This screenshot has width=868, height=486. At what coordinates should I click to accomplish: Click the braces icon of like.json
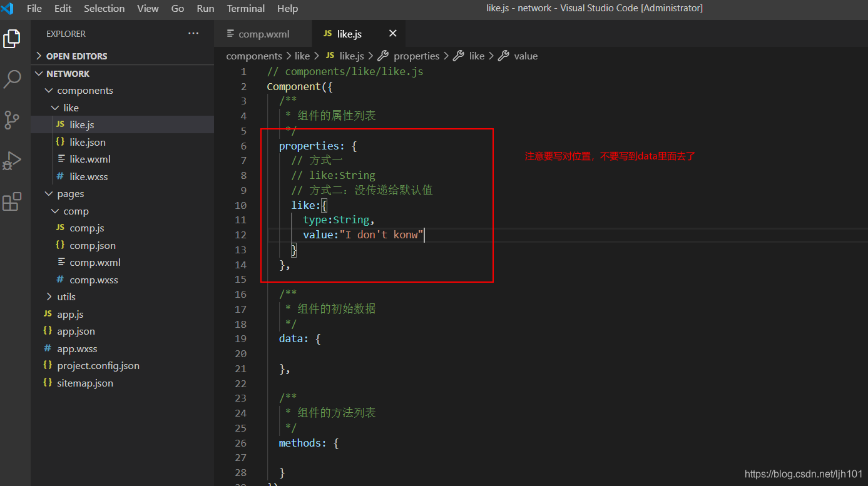[x=60, y=142]
